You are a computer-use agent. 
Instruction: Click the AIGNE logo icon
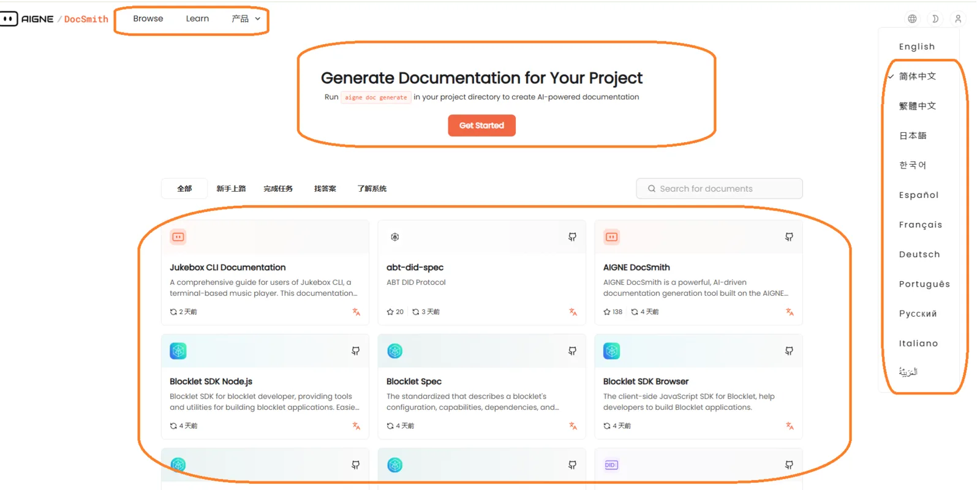[x=9, y=19]
